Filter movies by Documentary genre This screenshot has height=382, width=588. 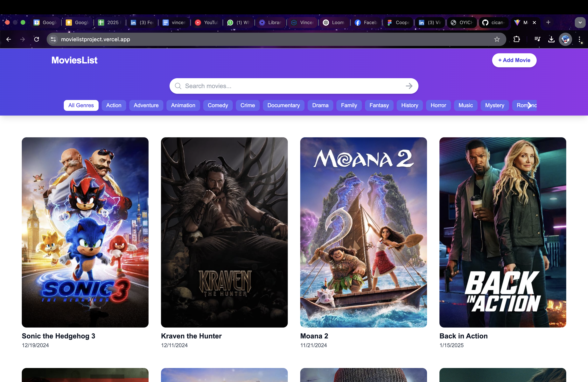point(283,105)
